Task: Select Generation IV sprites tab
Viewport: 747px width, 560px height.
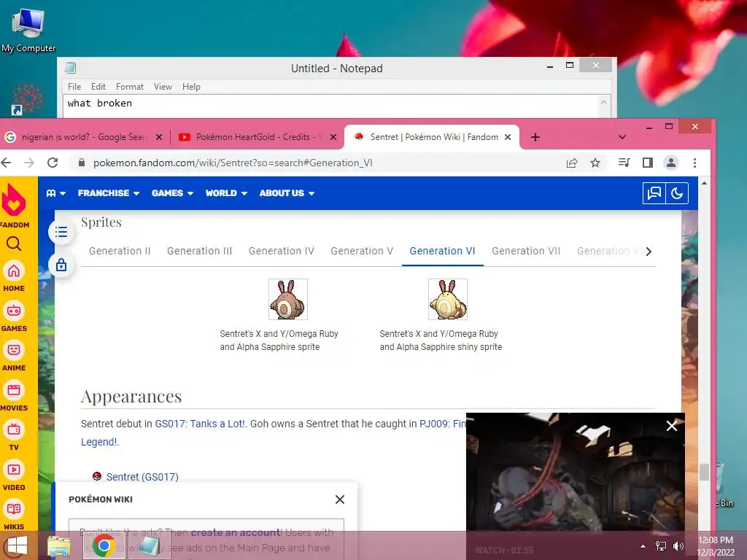Action: (x=281, y=251)
